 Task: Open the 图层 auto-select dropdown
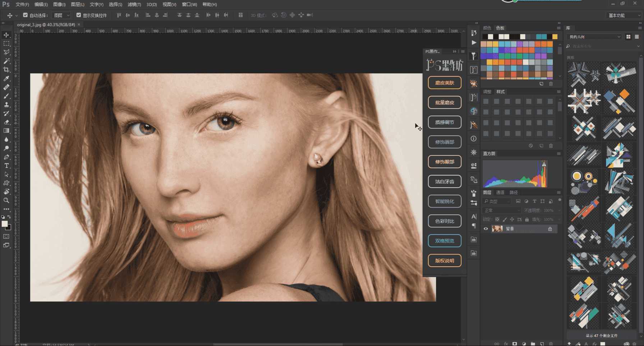[x=61, y=15]
